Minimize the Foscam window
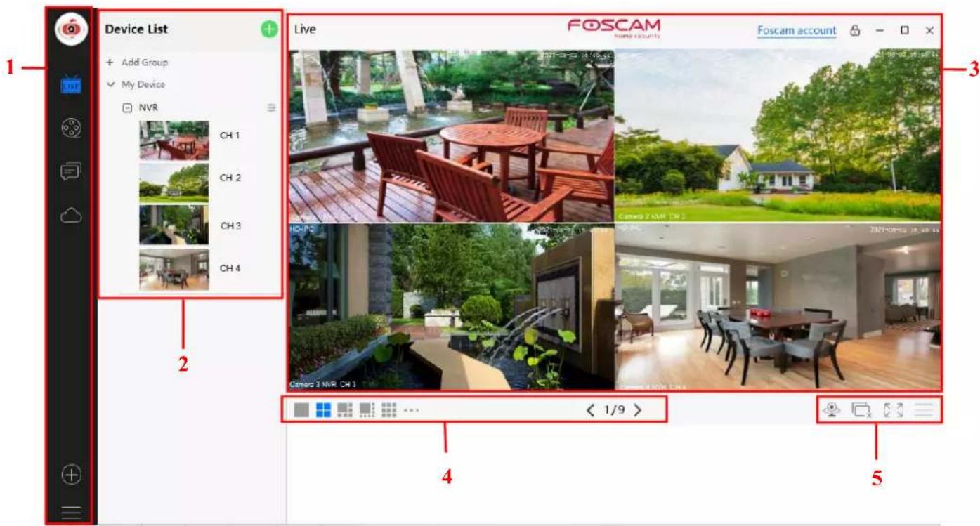 point(880,31)
